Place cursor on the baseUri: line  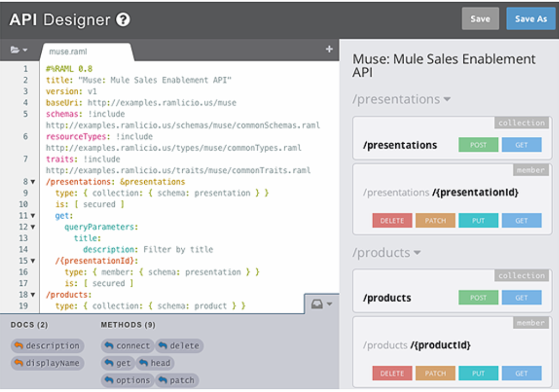pyautogui.click(x=141, y=103)
